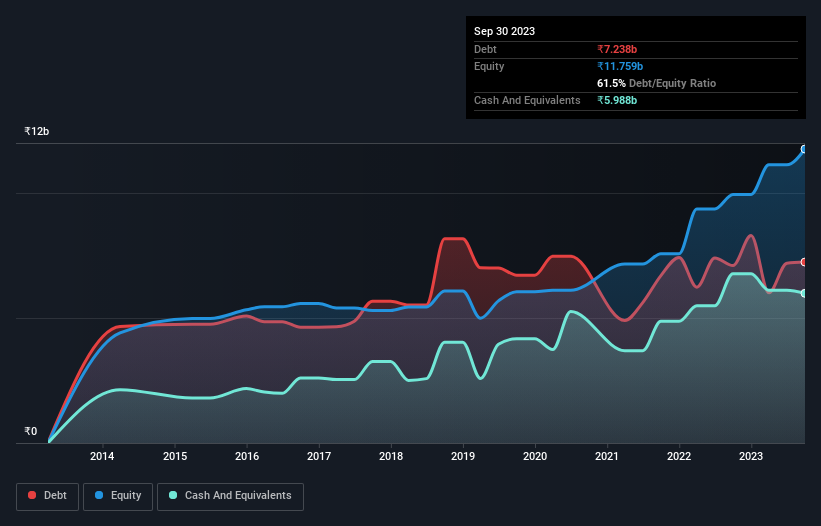Screen dimensions: 821x526
Task: Click the 2014 x-axis label
Action: (102, 456)
